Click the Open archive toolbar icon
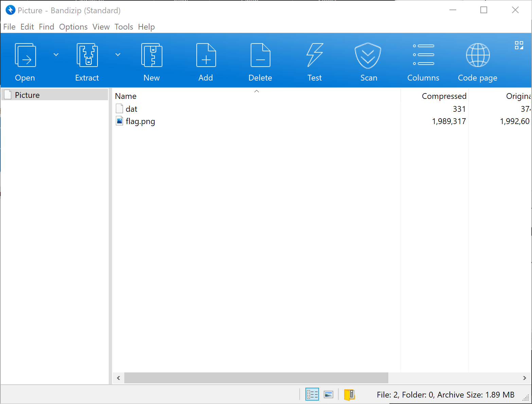 [25, 55]
